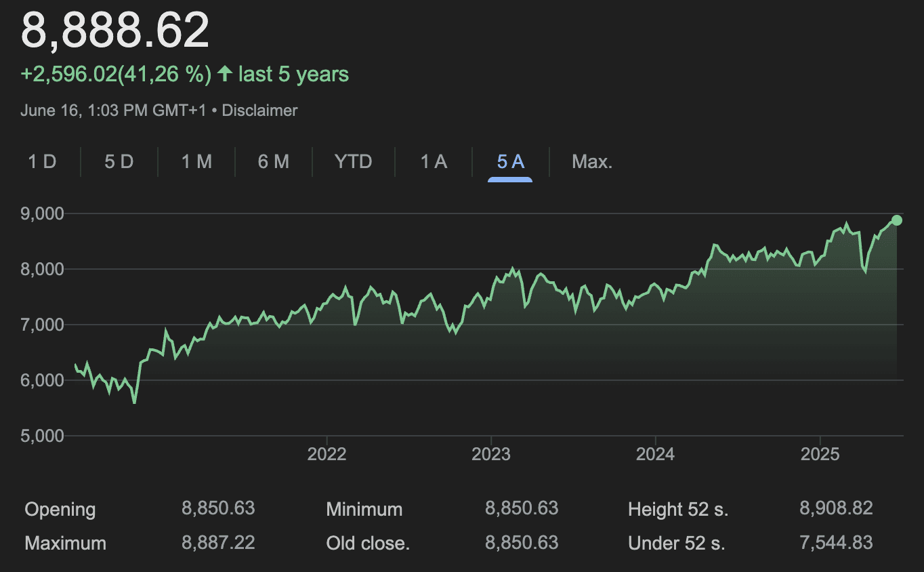The height and width of the screenshot is (572, 924).
Task: Click the 'Height 52 s.' label
Action: [x=678, y=510]
